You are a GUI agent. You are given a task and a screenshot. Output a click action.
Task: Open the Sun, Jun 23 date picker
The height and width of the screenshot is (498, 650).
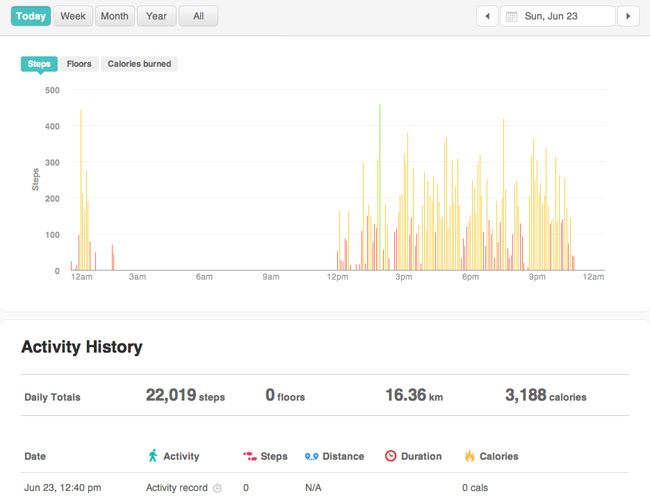point(558,16)
